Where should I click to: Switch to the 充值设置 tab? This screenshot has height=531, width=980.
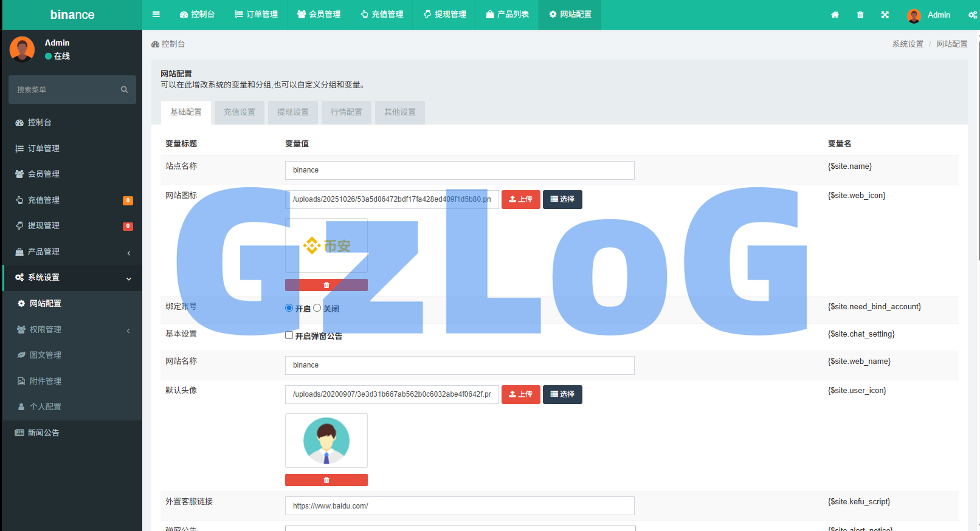click(240, 112)
